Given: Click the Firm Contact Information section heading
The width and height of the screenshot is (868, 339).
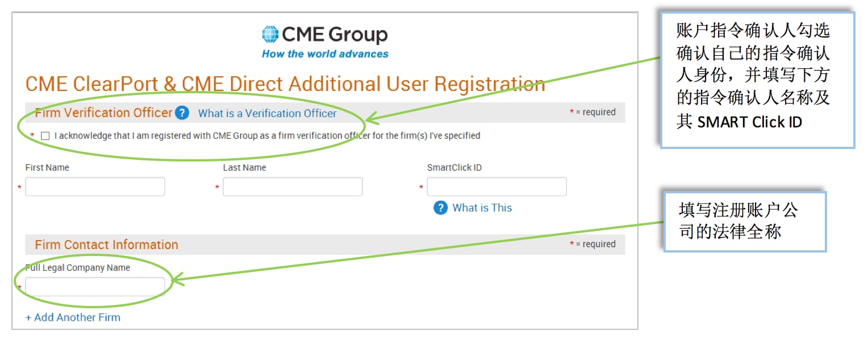Looking at the screenshot, I should [106, 245].
